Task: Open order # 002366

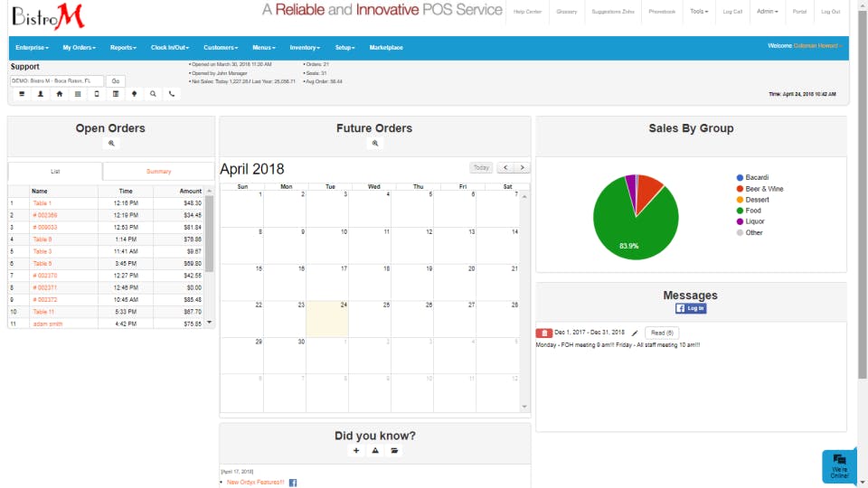Action: click(45, 215)
